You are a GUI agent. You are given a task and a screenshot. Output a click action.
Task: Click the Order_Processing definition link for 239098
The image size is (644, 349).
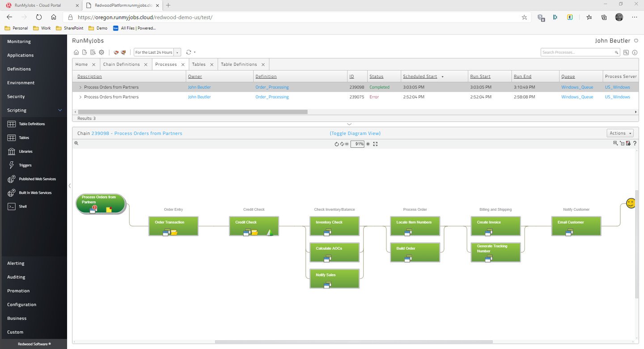pos(272,87)
